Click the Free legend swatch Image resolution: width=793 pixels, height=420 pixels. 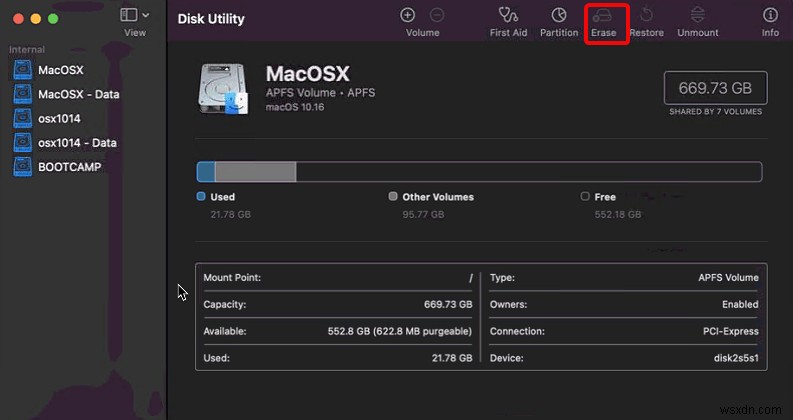(x=585, y=196)
